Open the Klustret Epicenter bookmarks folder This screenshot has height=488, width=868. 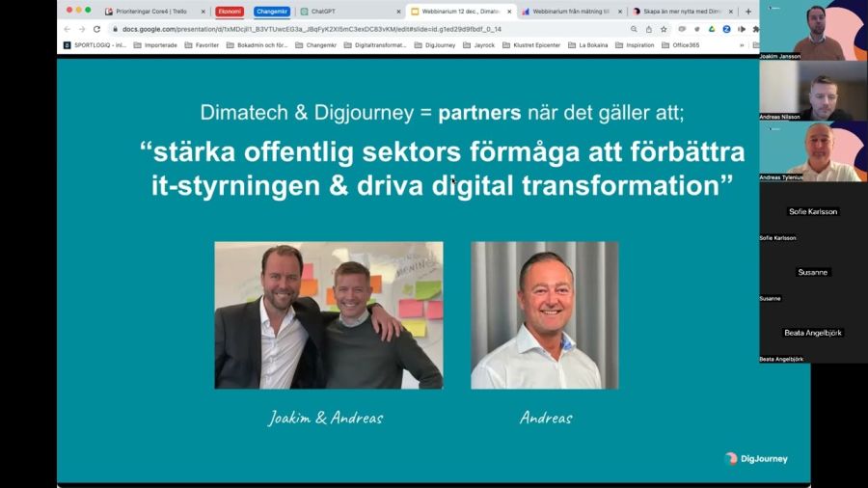coord(531,45)
